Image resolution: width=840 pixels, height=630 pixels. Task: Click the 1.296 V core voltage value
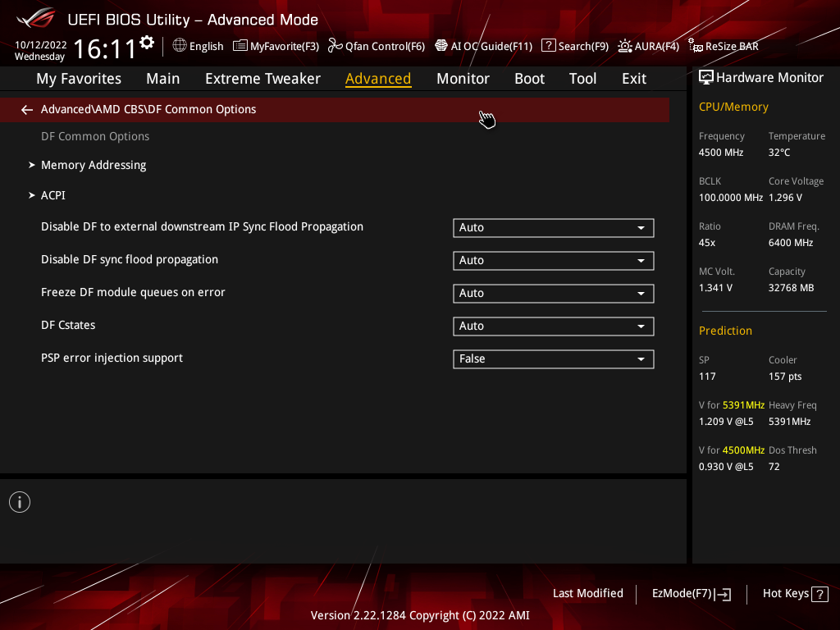(785, 198)
